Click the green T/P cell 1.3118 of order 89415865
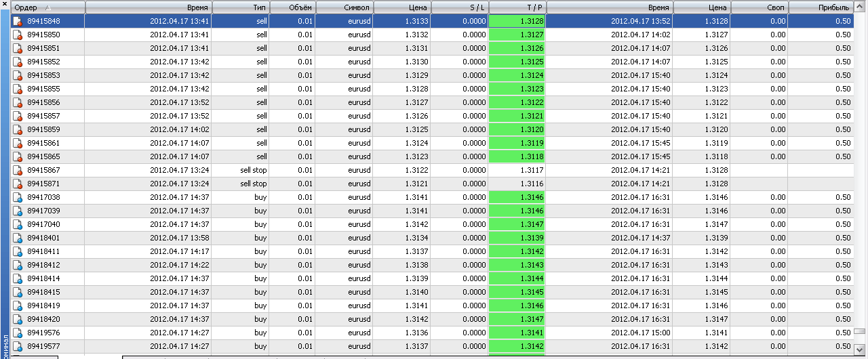Image resolution: width=868 pixels, height=359 pixels. point(517,156)
